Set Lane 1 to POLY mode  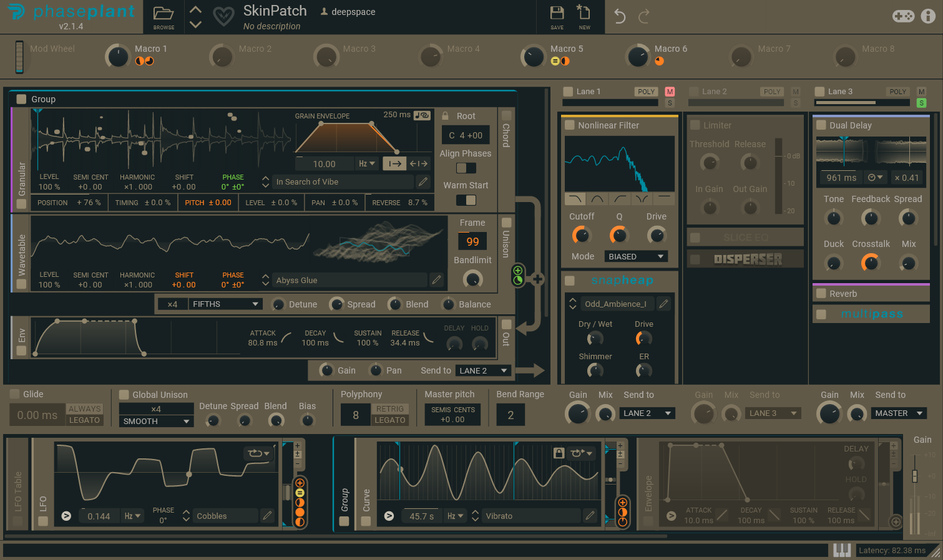(x=646, y=92)
